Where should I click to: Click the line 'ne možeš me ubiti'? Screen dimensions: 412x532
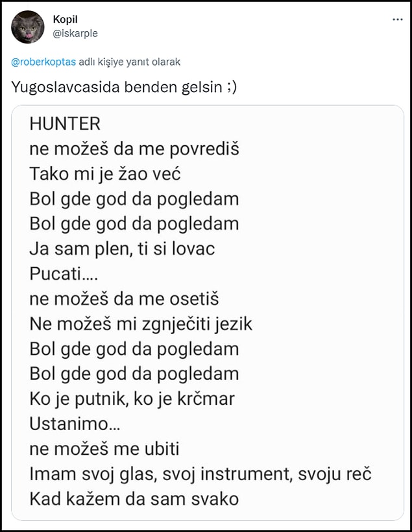coord(104,449)
